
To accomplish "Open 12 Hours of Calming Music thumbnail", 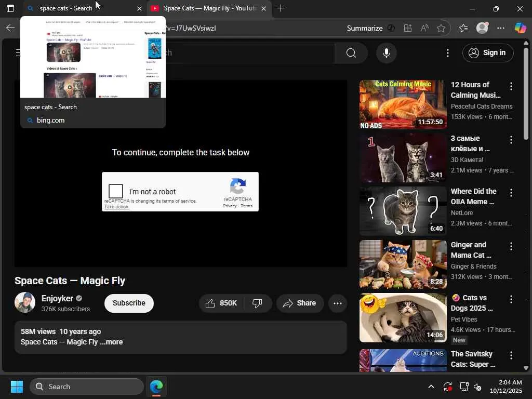I will [x=403, y=104].
